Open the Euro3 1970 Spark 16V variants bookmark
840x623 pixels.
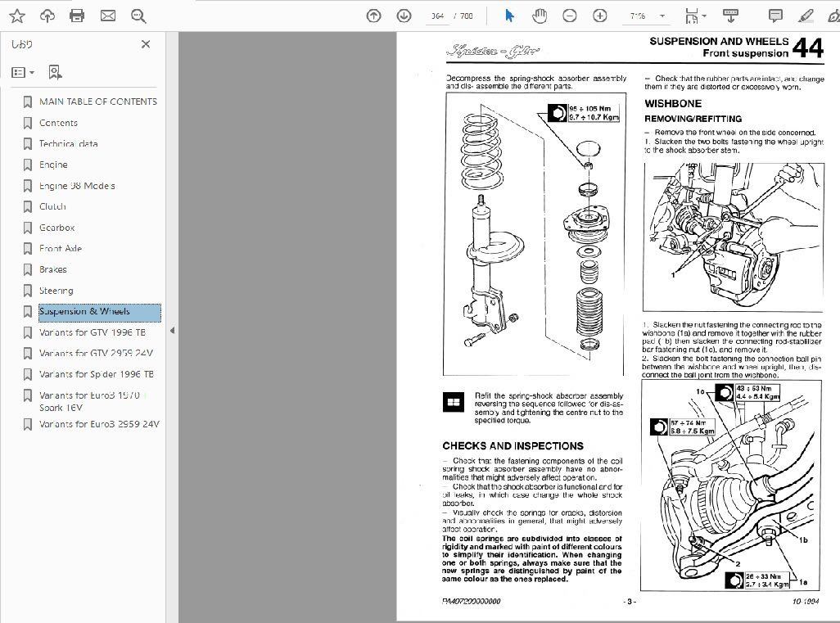click(90, 401)
